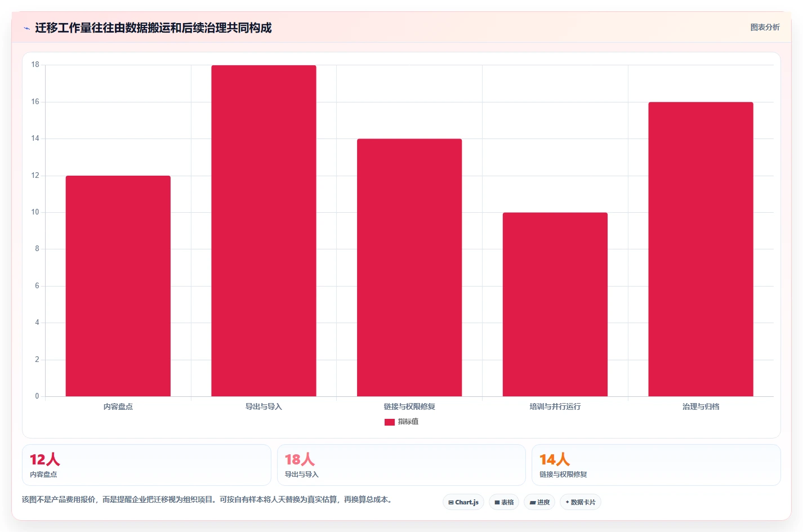Click the y-axis value 10
Screen dimensions: 803x532
pyautogui.click(x=35, y=212)
